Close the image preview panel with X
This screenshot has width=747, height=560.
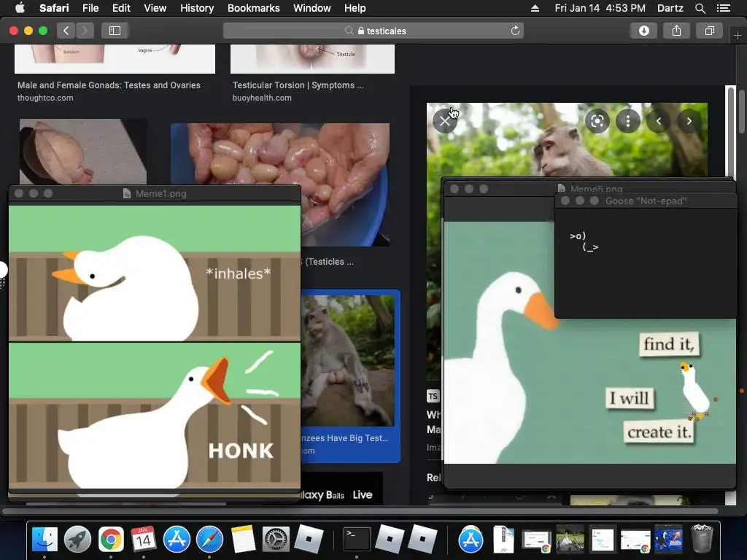tap(444, 121)
